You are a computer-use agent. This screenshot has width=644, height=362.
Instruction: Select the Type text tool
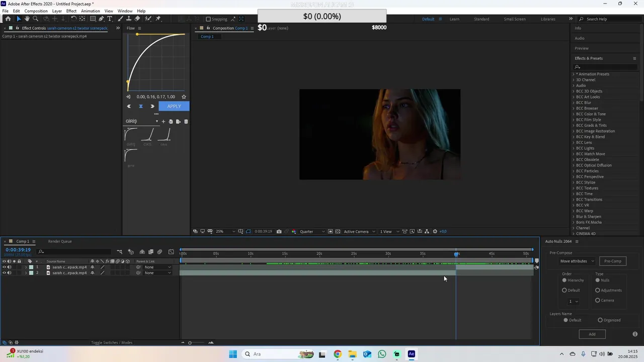coord(110,19)
